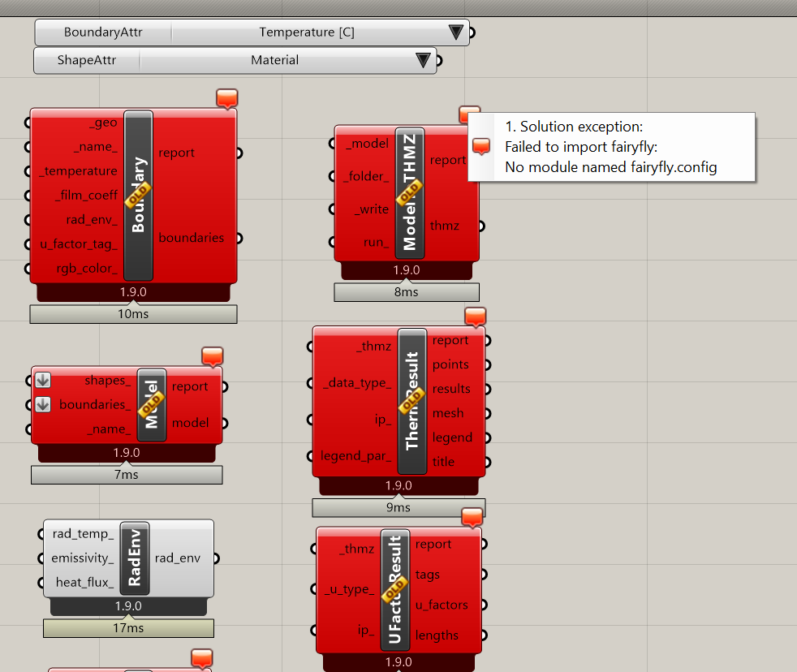Click the thmz output grip on Model THMZ
Viewport: 797px width, 672px height.
(x=480, y=226)
